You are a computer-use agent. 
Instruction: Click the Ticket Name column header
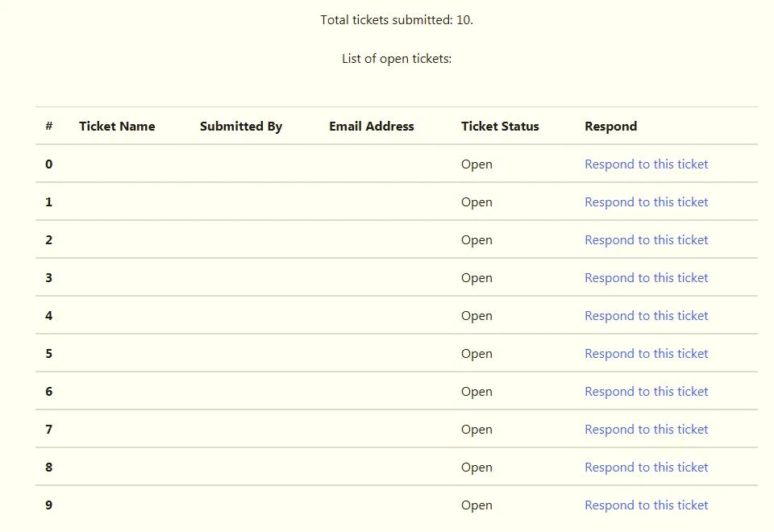pyautogui.click(x=117, y=127)
